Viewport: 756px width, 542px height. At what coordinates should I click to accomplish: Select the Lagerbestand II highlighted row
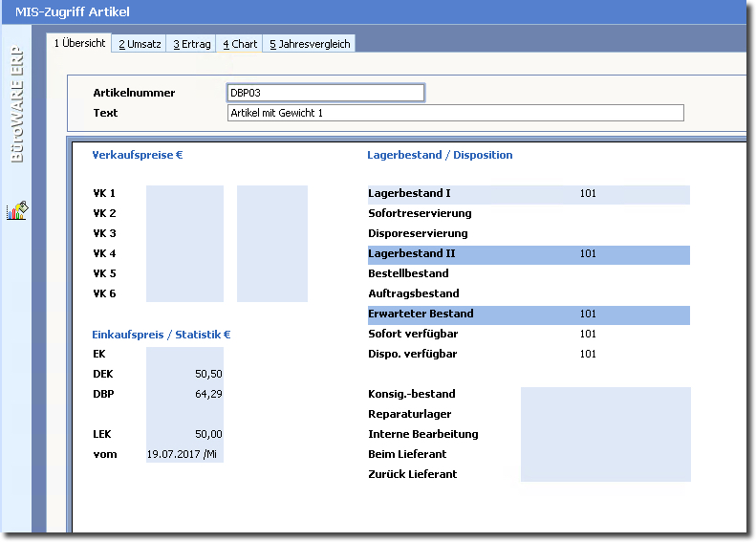pyautogui.click(x=528, y=254)
